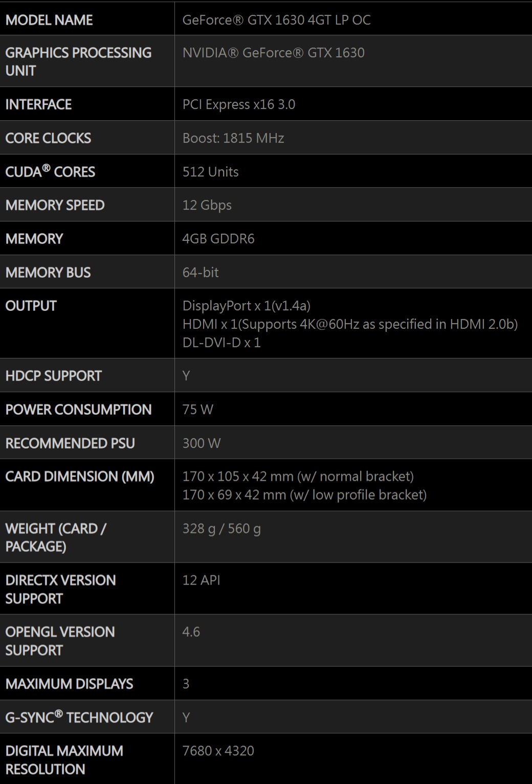Click the CUDA CORES label
Viewport: 532px width, 784px height.
point(50,172)
